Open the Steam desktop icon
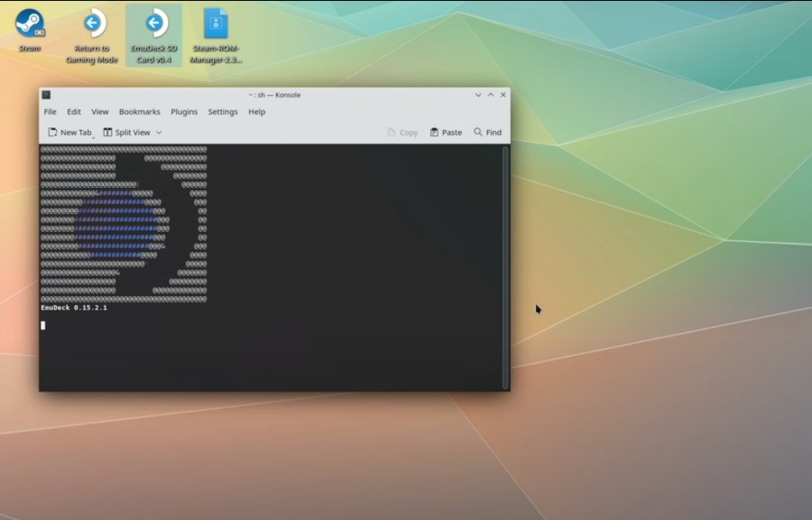 30,30
